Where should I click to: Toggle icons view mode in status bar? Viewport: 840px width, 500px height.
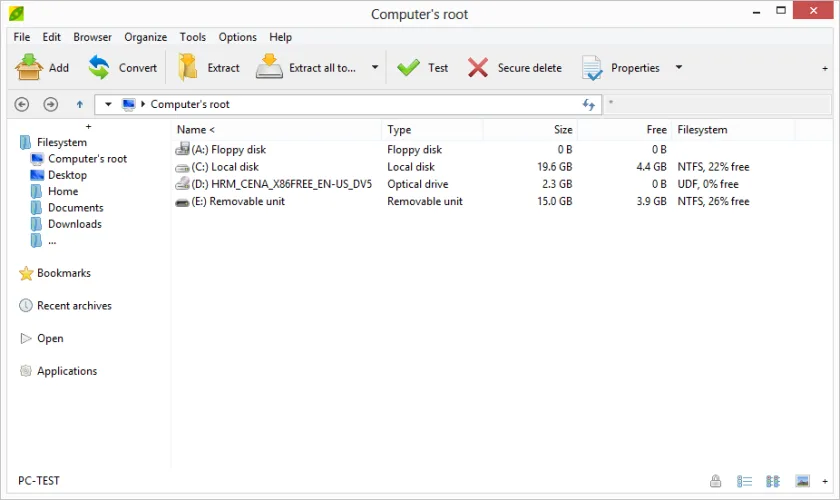click(772, 481)
